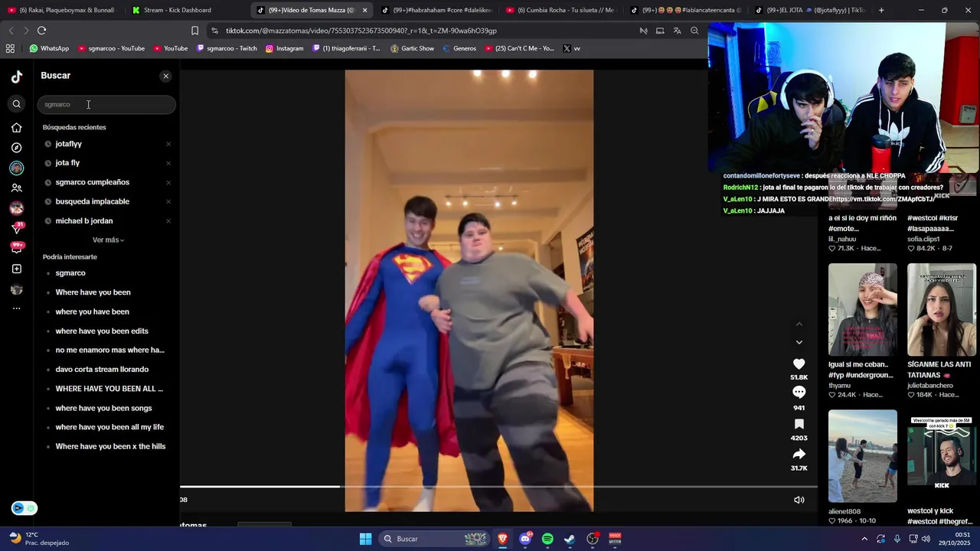This screenshot has height=551, width=980.
Task: Go to TikTok home feed icon
Action: click(x=16, y=128)
